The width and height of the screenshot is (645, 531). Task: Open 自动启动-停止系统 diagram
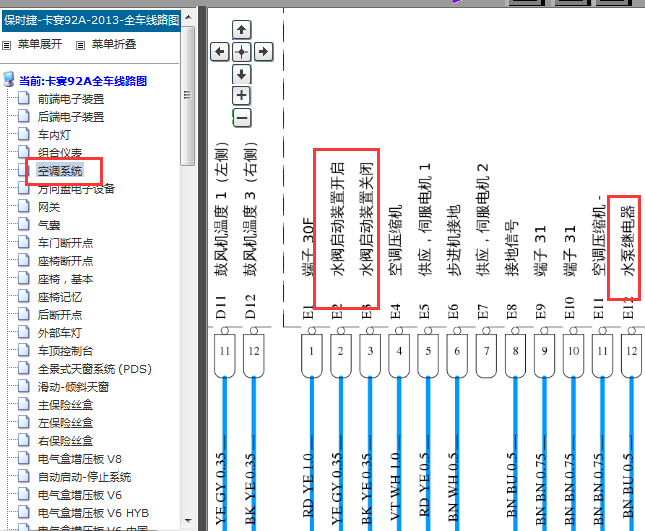tap(84, 477)
